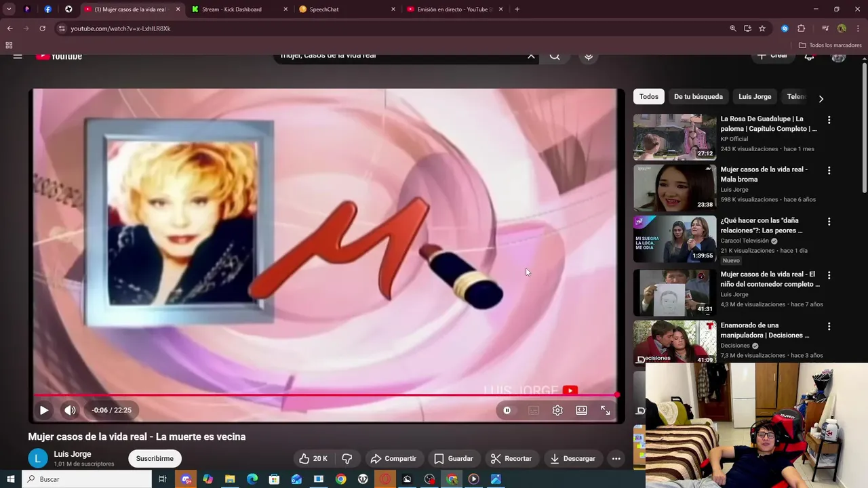Click the taskbar Buscar search box
The image size is (868, 488).
(87, 479)
